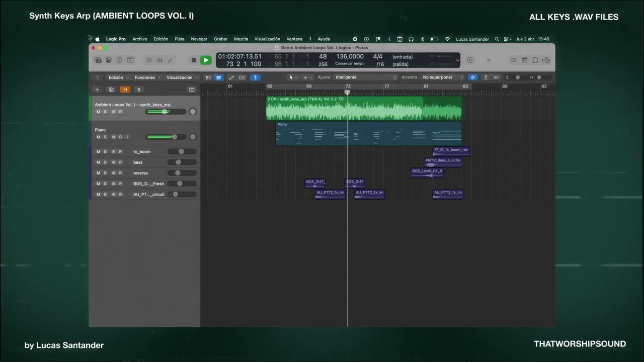This screenshot has height=362, width=644.
Task: Open the Grabar menu
Action: pos(221,39)
